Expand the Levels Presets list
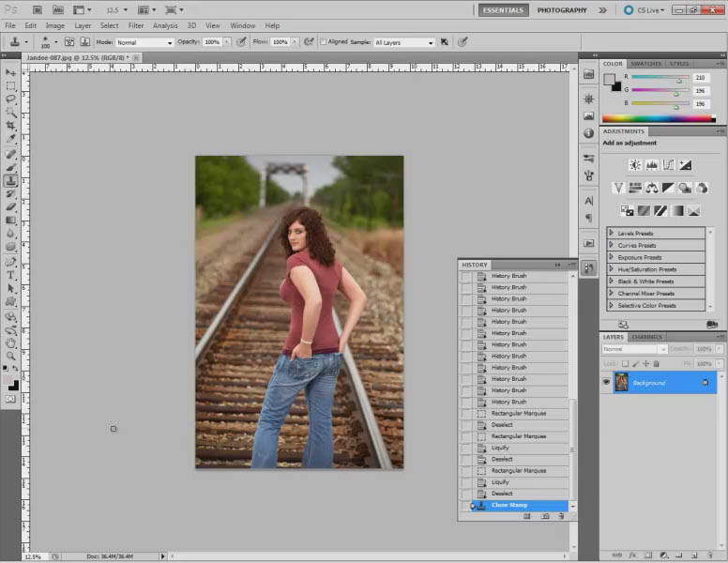 point(611,233)
